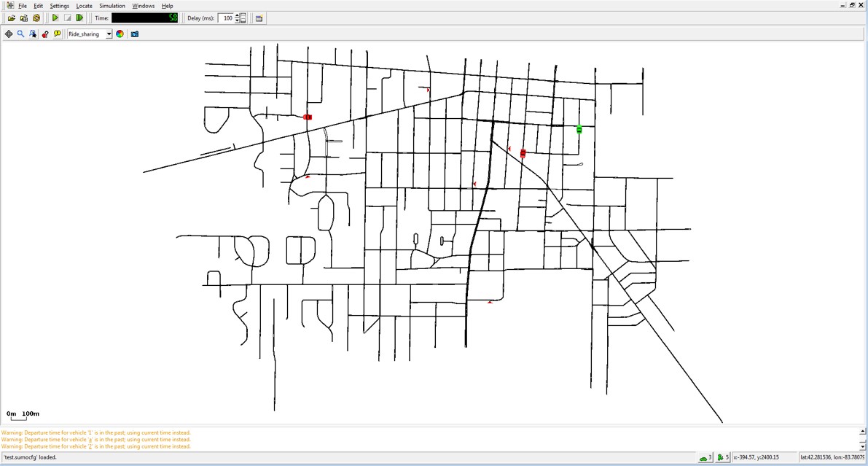Select the green vehicle on the map
This screenshot has height=466, width=868.
579,130
